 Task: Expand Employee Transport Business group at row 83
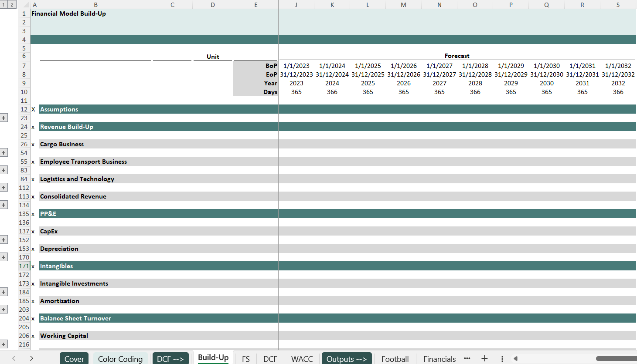[x=3, y=170]
